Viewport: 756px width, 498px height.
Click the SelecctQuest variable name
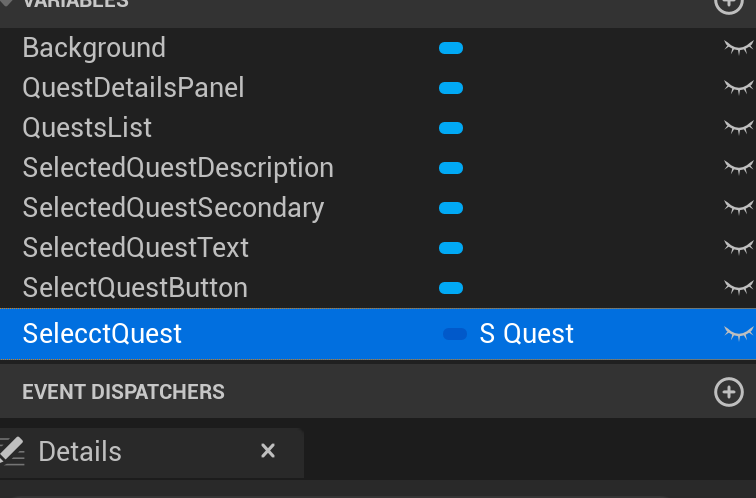click(103, 333)
